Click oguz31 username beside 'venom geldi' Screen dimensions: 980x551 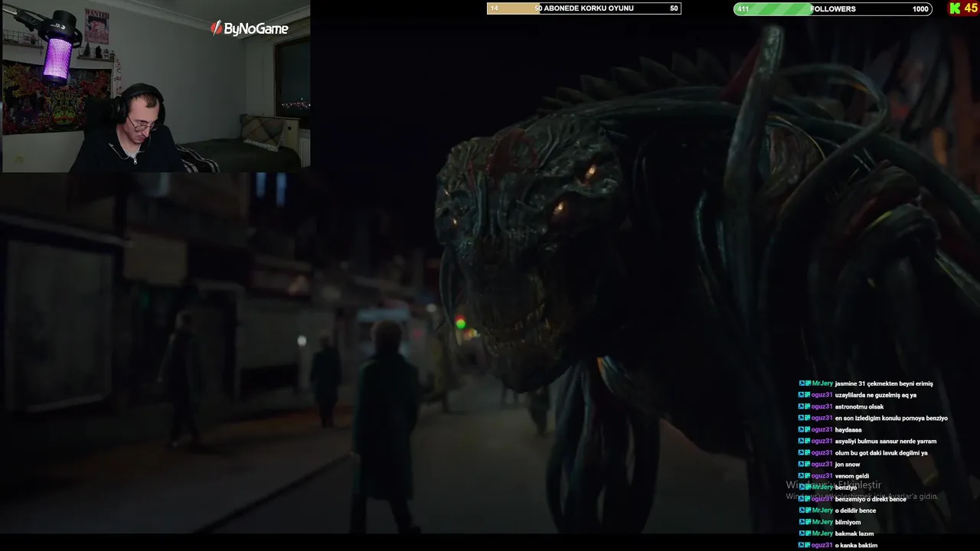(822, 476)
